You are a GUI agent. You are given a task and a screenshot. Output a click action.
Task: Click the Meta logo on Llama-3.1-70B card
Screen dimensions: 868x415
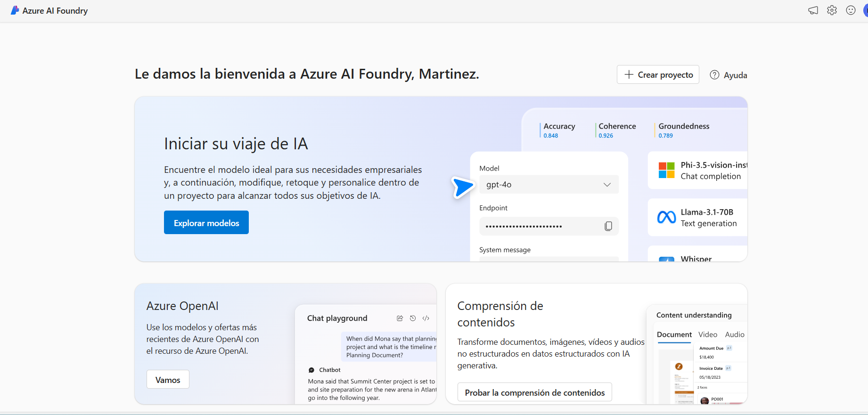(666, 217)
